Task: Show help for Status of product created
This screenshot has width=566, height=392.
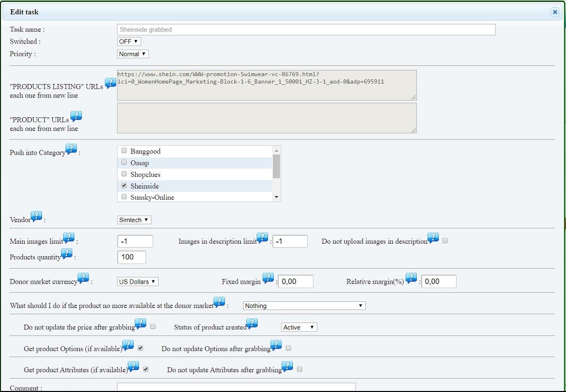Action: click(252, 324)
